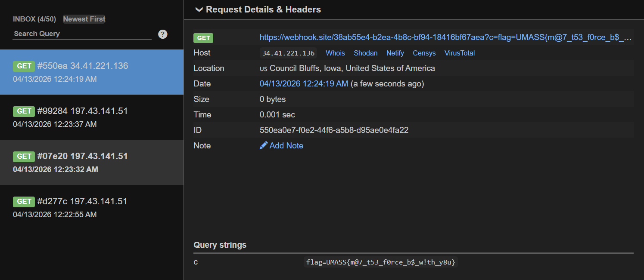Open the Censys lookup link
Image resolution: width=644 pixels, height=280 pixels.
[x=424, y=53]
